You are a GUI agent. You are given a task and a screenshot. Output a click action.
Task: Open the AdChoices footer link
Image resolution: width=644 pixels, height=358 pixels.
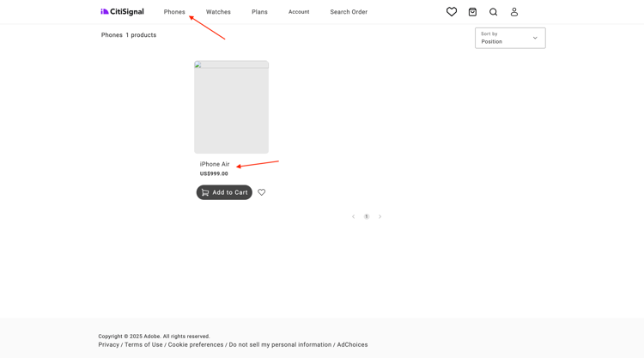click(x=352, y=345)
